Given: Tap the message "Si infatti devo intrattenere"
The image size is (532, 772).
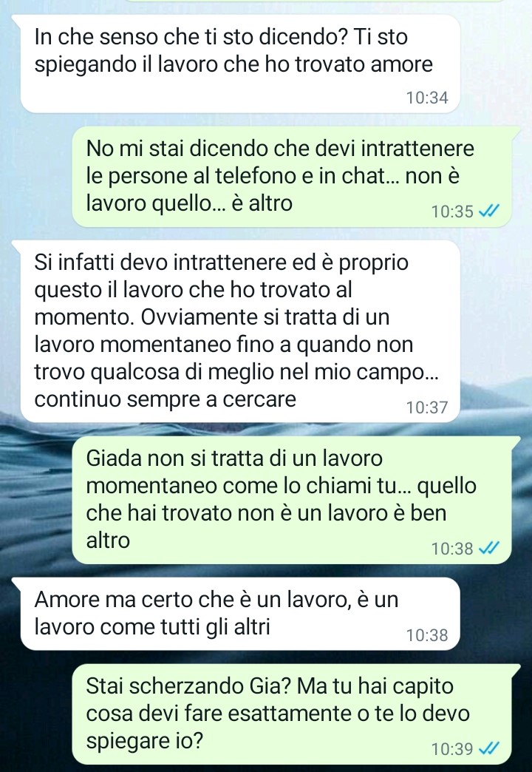Looking at the screenshot, I should coord(240,331).
